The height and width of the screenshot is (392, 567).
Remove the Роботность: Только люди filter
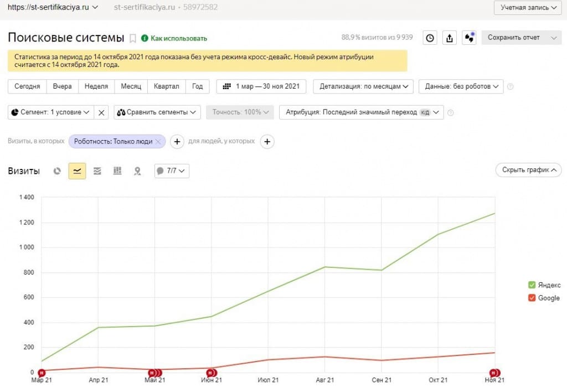click(158, 141)
